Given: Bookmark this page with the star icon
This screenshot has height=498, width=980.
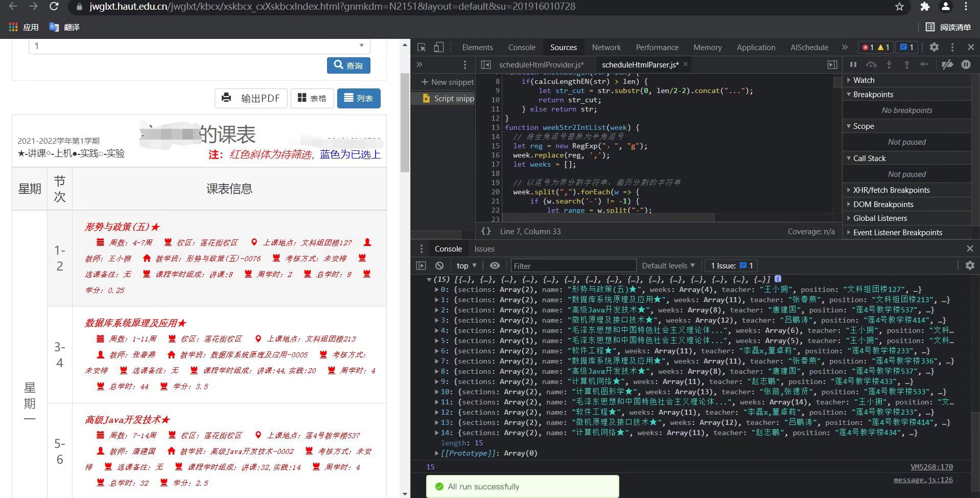Looking at the screenshot, I should coord(900,7).
